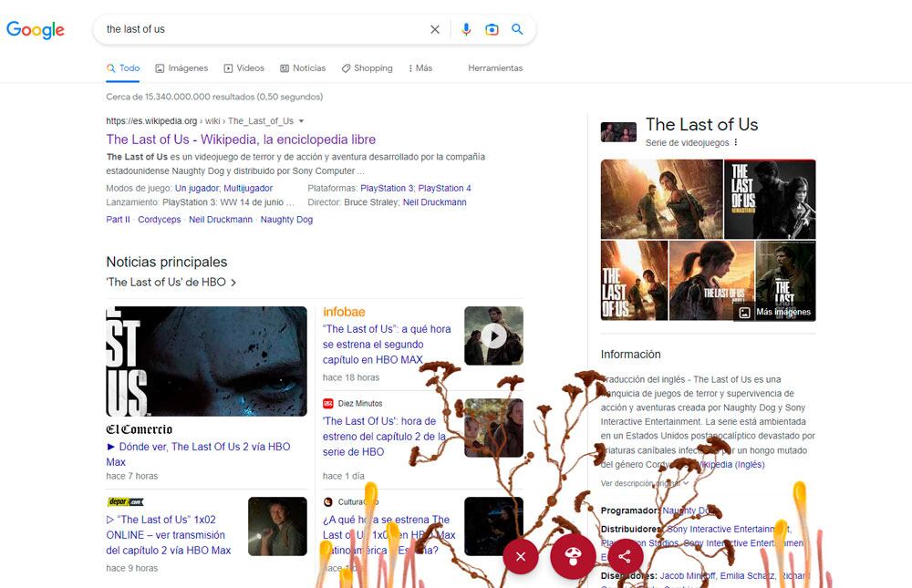The width and height of the screenshot is (912, 588).
Task: Open the Videos tab
Action: click(x=246, y=67)
